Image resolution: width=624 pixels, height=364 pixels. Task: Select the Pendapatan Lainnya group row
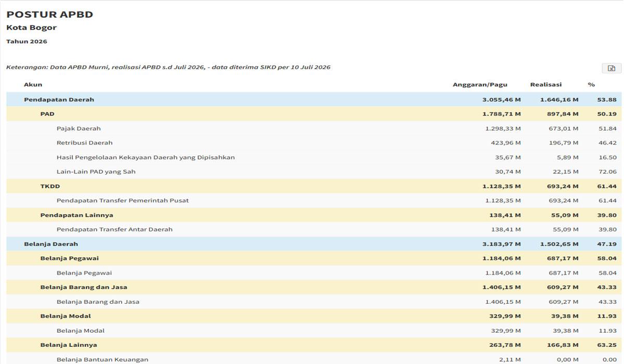[314, 215]
